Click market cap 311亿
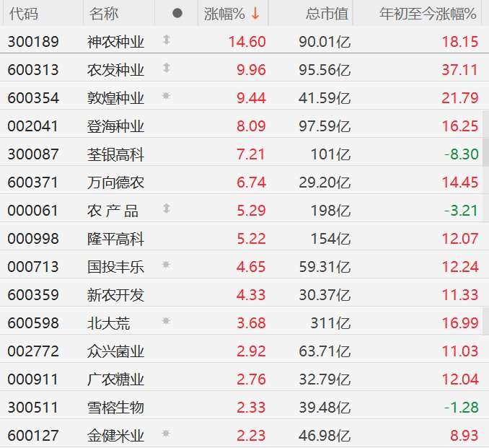This screenshot has height=448, width=489. (x=330, y=323)
